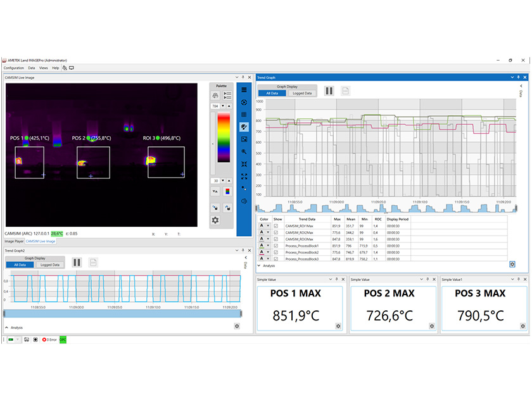Select the palette brush tool in the vertical toolbar

click(x=244, y=126)
